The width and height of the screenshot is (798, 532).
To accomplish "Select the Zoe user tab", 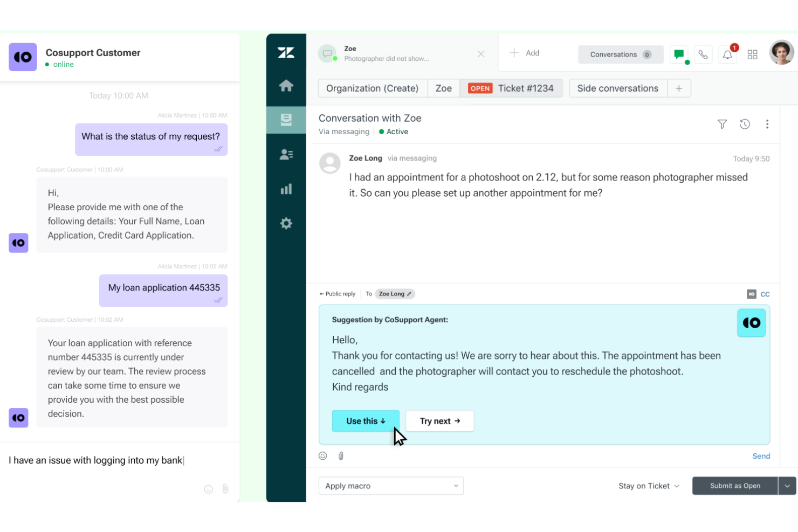I will [x=444, y=88].
